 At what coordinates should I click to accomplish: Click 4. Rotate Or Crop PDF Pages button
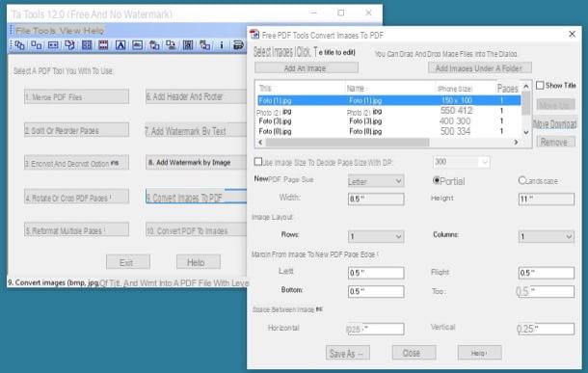[x=76, y=197]
